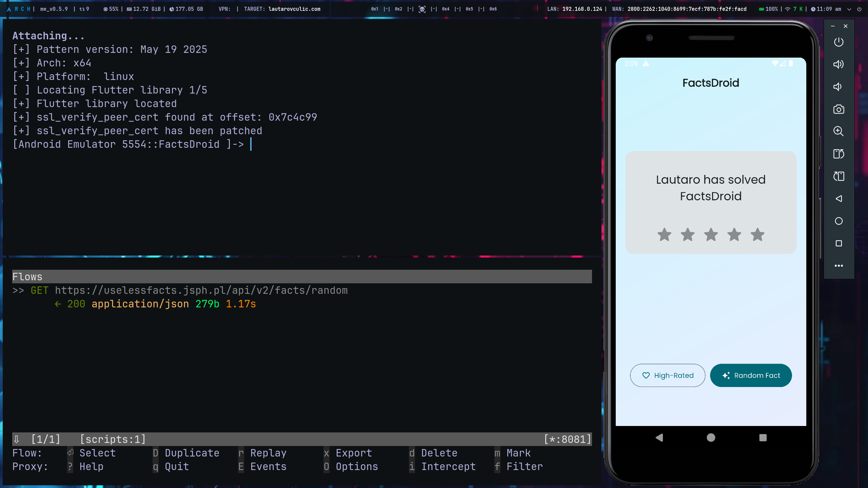Click the 200 application/json response line
This screenshot has width=868, height=488.
[155, 304]
